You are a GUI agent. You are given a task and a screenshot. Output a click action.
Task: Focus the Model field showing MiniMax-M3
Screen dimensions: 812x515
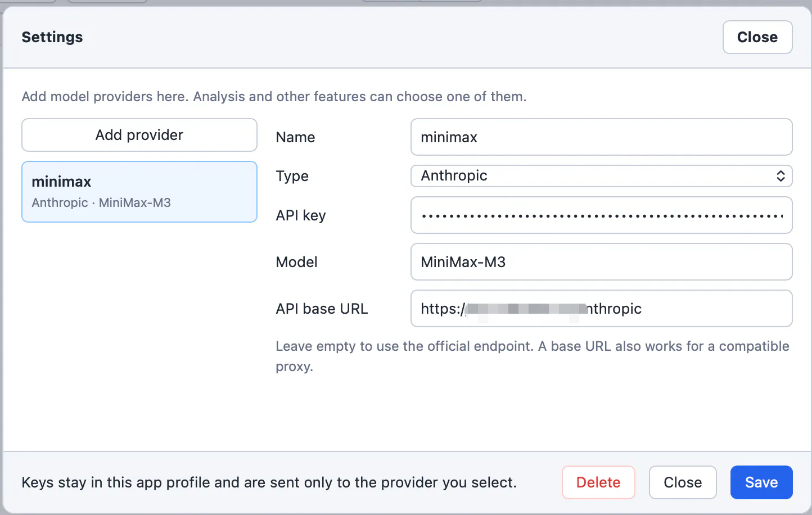[602, 262]
